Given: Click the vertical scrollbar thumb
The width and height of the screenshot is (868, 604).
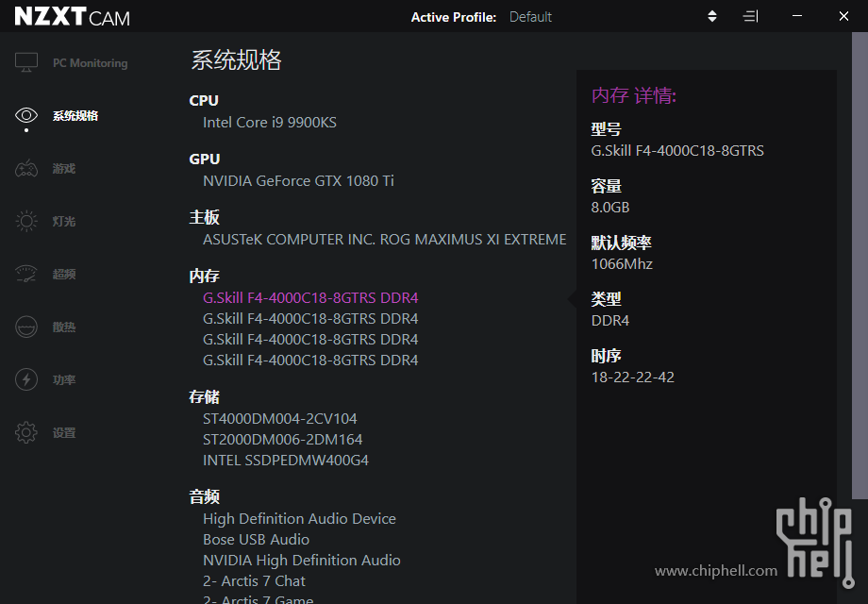Looking at the screenshot, I should coord(860,266).
